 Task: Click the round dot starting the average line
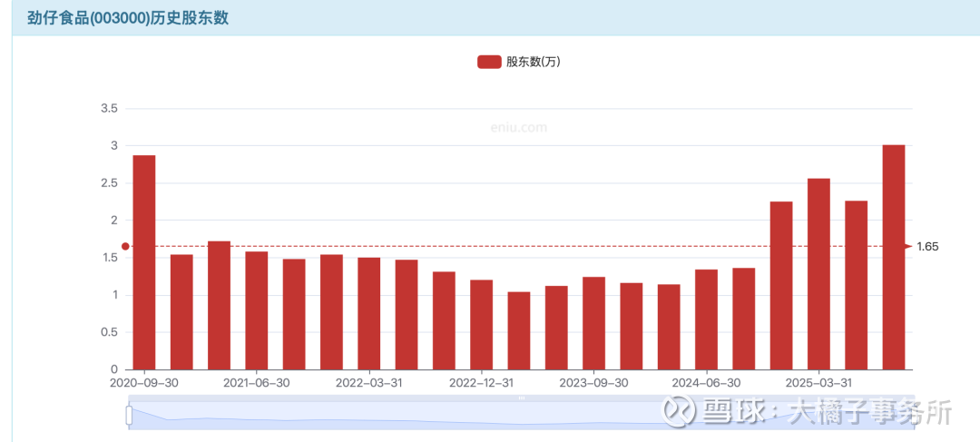coord(125,246)
